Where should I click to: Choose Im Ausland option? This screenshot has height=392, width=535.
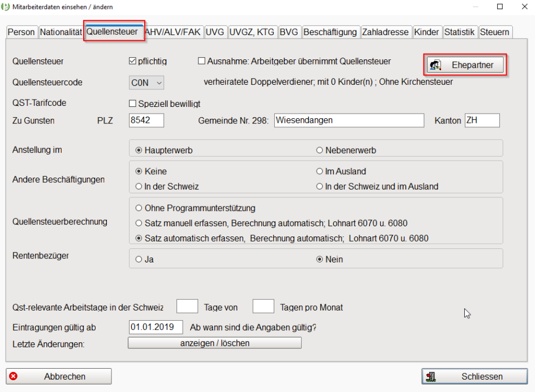point(320,171)
